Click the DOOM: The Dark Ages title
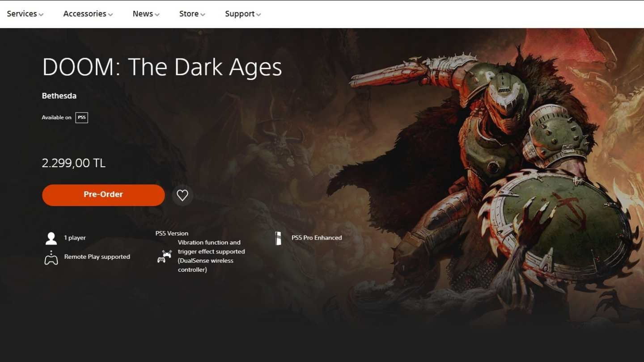The width and height of the screenshot is (644, 362). click(162, 67)
